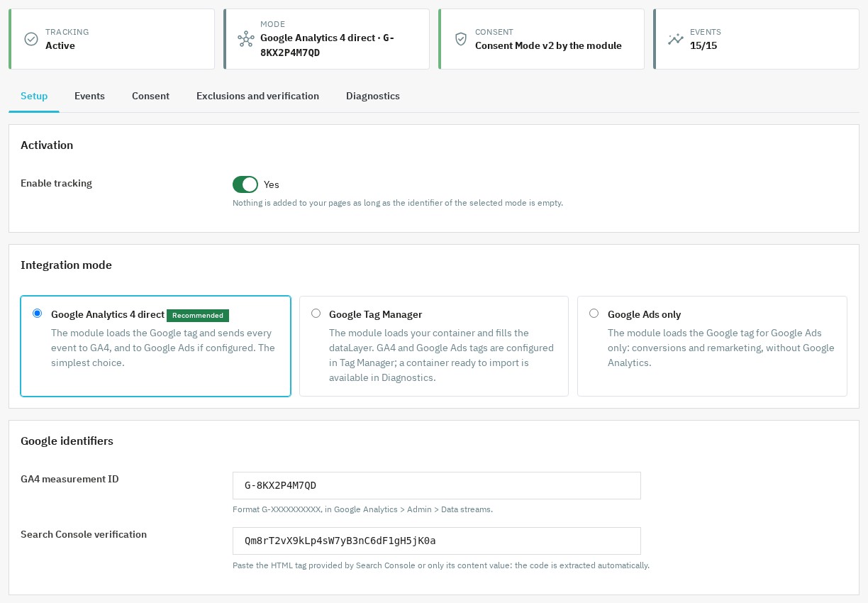Screen dimensions: 868x603
Task: Click the Consent shield icon
Action: coord(461,39)
